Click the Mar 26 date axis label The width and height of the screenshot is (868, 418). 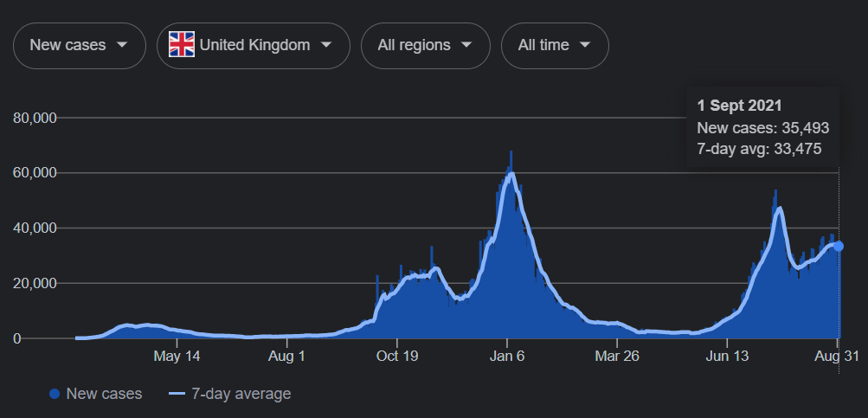(x=615, y=356)
